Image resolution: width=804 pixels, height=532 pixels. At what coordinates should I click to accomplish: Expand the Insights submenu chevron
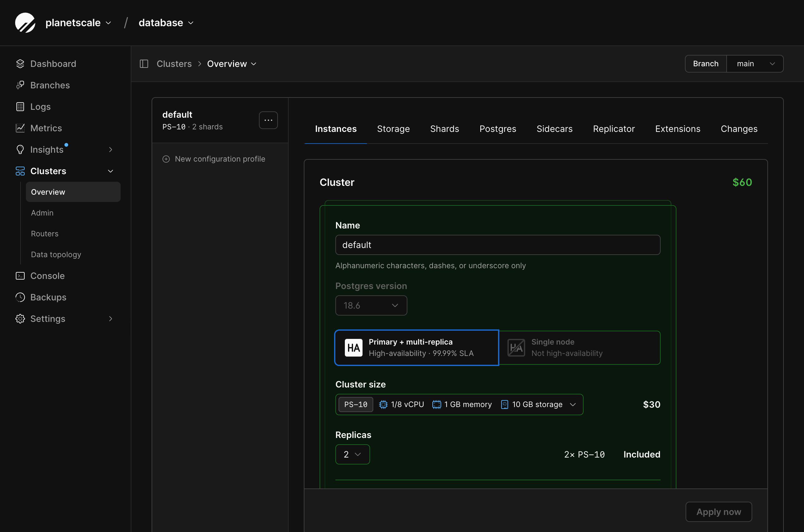pyautogui.click(x=110, y=149)
